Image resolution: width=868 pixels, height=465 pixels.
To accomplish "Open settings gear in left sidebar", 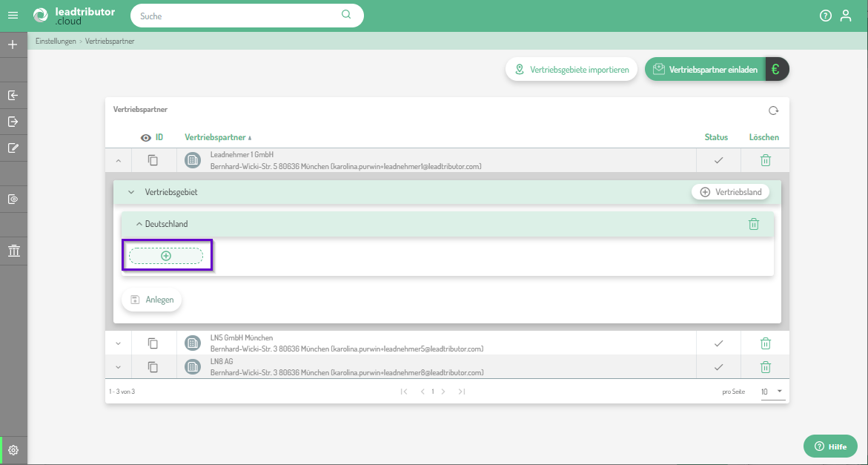I will coord(13,450).
